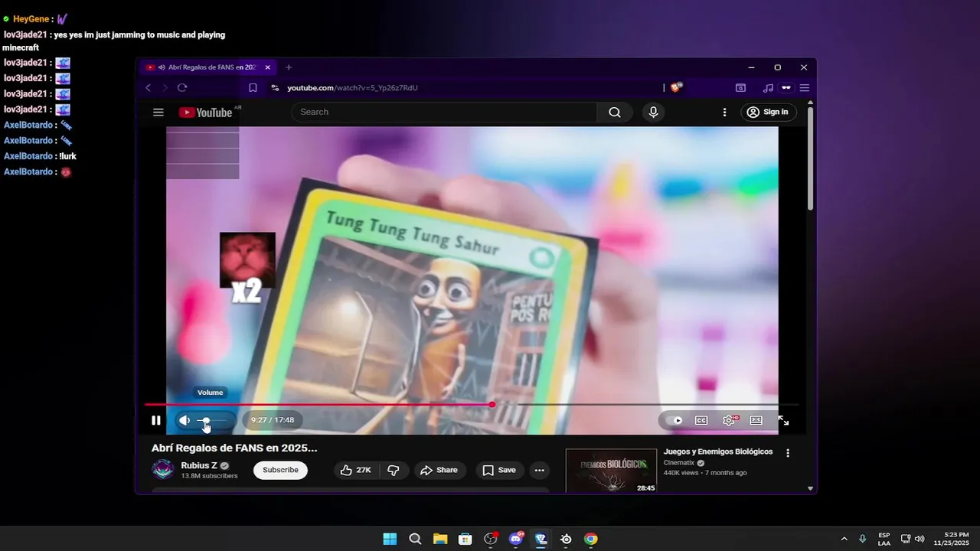This screenshot has width=980, height=551.
Task: Go back in browser history
Action: [149, 88]
